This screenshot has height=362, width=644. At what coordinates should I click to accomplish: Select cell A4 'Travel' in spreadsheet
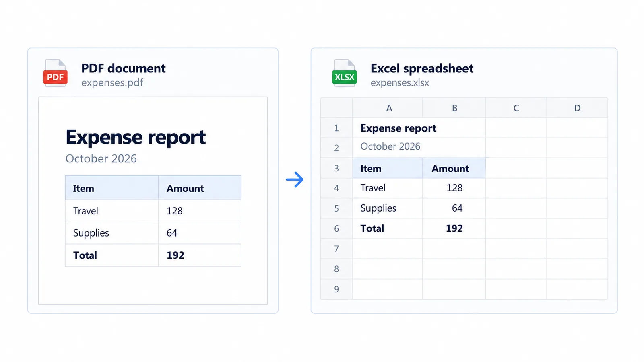click(x=388, y=188)
